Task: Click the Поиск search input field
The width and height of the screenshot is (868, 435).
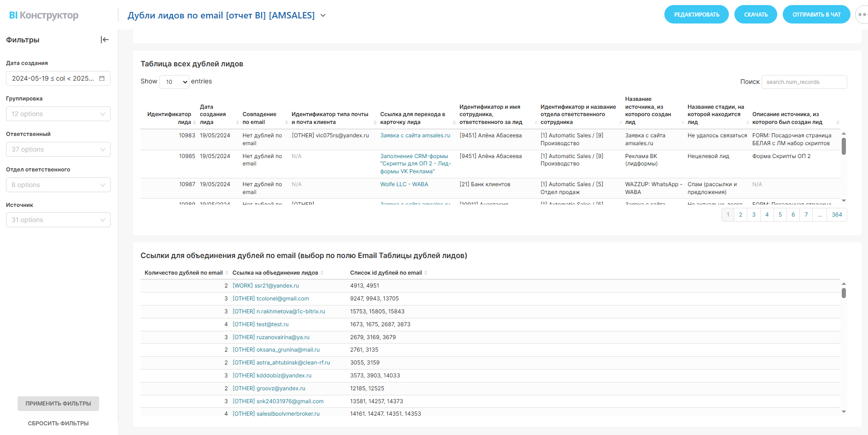Action: (803, 82)
